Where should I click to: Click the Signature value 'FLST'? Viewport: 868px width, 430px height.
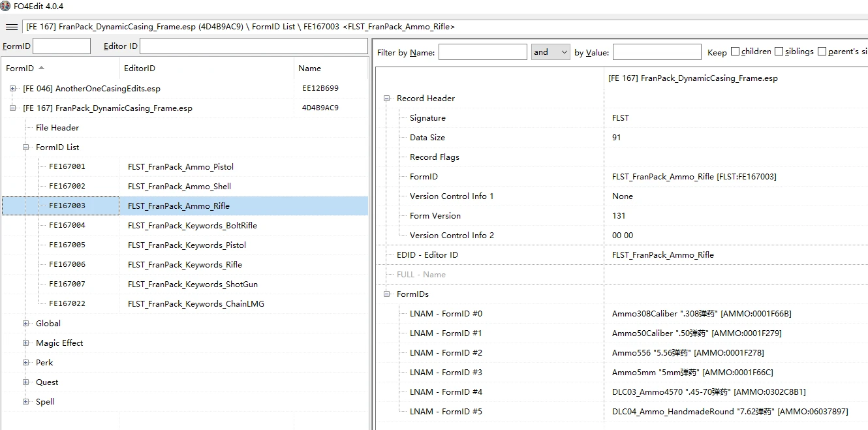pos(621,117)
